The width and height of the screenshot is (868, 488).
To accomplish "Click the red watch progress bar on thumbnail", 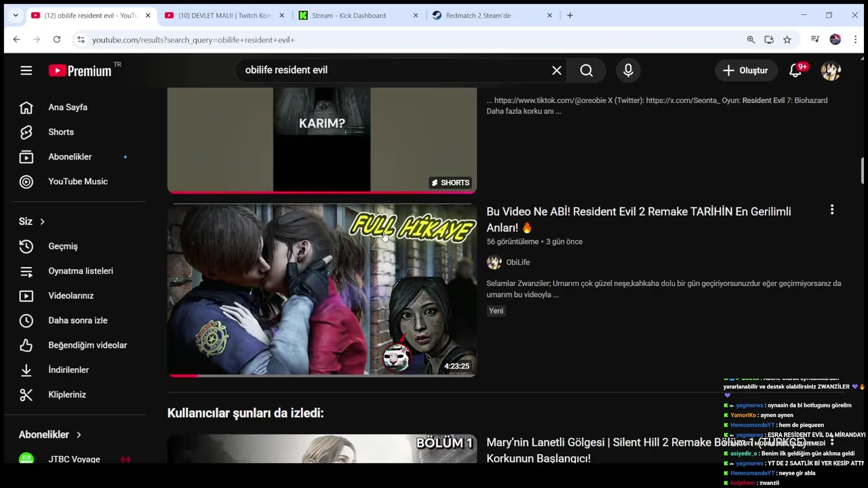I will point(184,375).
